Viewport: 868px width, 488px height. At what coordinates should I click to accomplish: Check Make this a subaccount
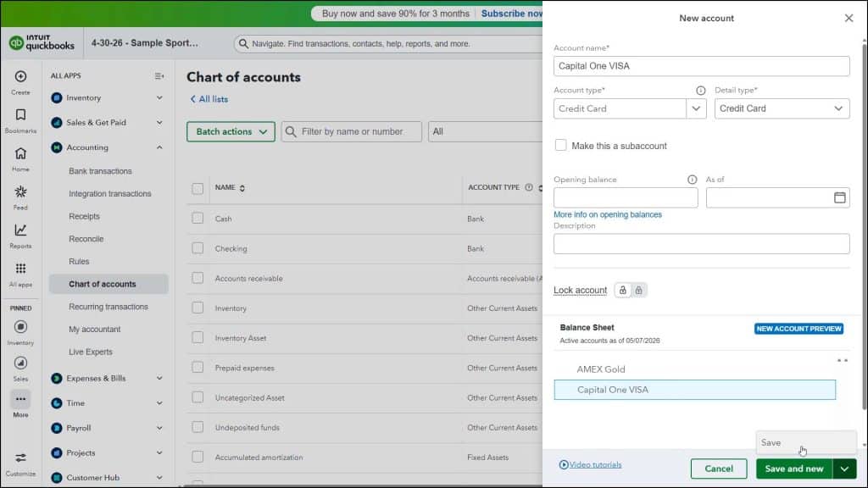point(561,145)
